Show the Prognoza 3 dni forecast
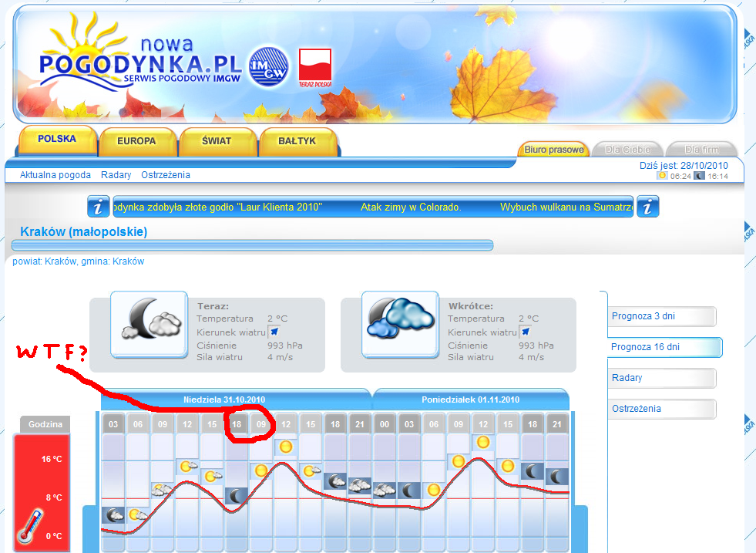Viewport: 756px width, 553px height. (661, 316)
